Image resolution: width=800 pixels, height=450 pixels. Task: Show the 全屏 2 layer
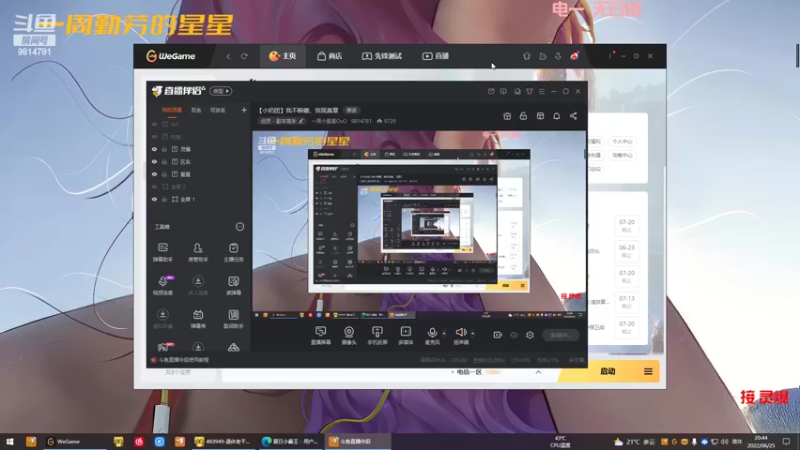coord(154,187)
